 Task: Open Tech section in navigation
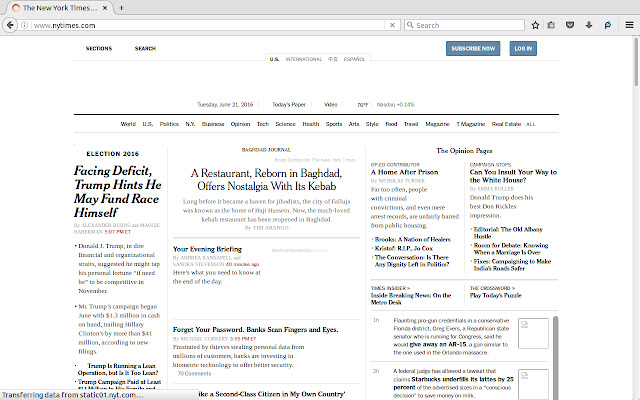(x=263, y=124)
